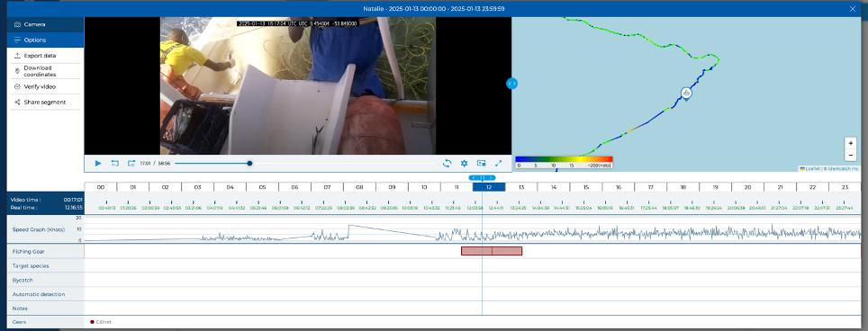Click the video sync/refresh icon
868x331 pixels.
point(447,163)
